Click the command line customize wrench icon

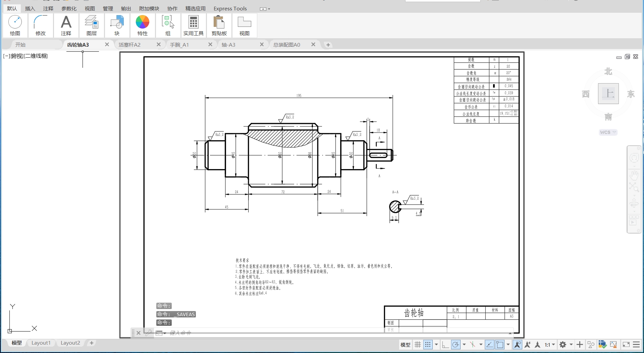click(148, 333)
